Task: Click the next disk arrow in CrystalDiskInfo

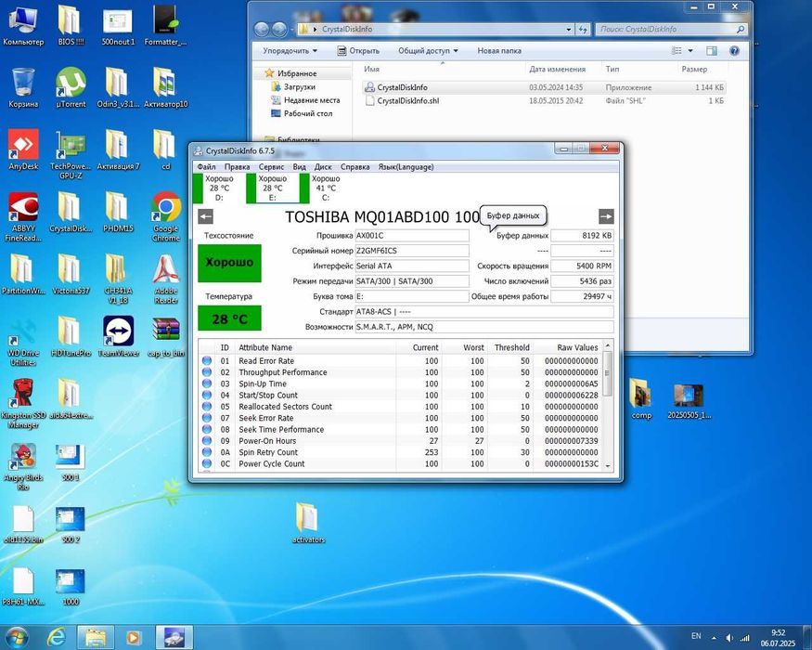Action: pos(606,216)
